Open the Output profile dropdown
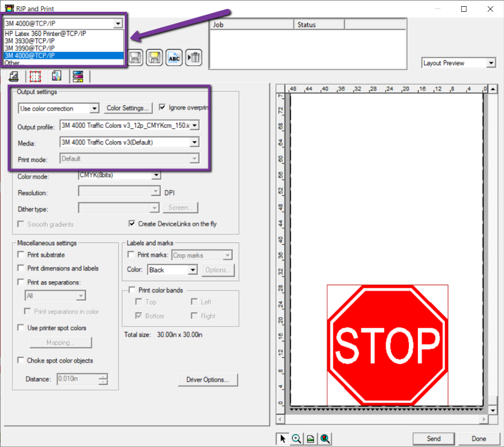Screen dimensions: 504x447 (194, 126)
